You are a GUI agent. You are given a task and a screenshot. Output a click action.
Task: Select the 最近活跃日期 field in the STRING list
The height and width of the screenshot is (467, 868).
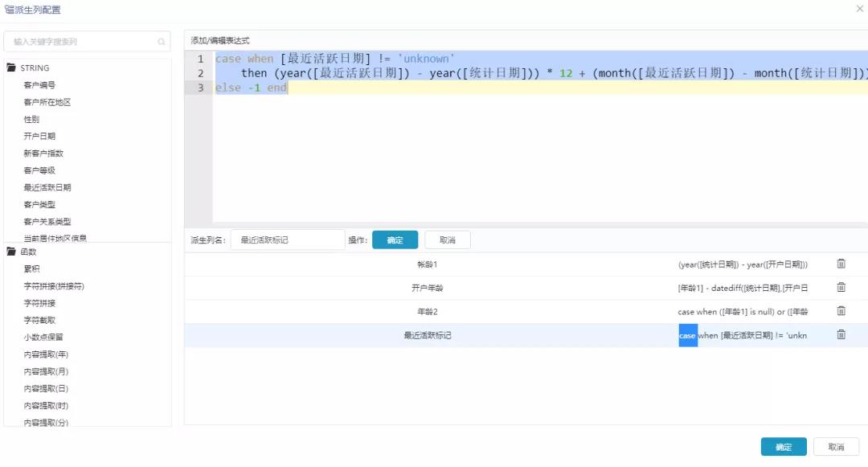pos(47,187)
